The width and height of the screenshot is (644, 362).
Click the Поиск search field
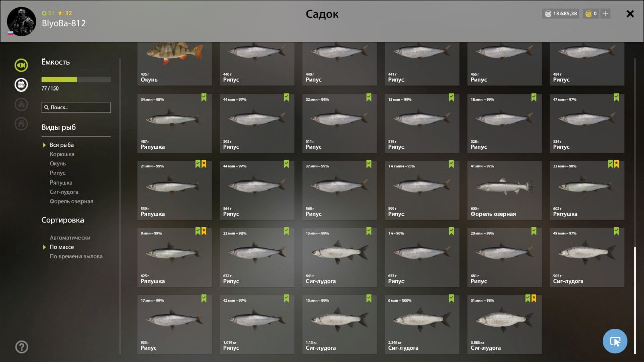[x=76, y=107]
